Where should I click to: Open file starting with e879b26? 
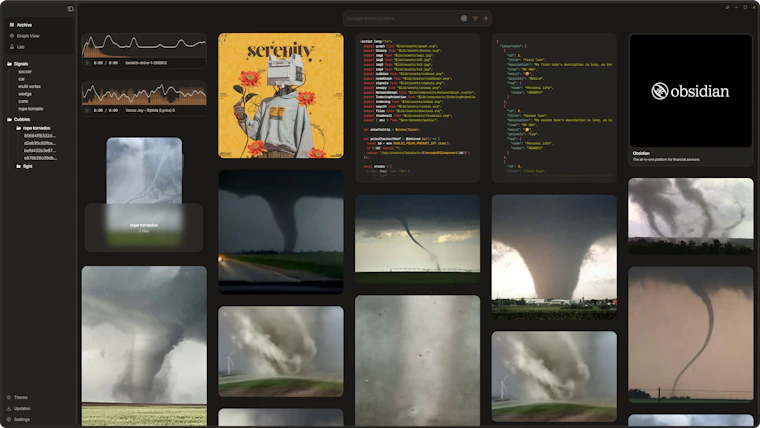40,158
